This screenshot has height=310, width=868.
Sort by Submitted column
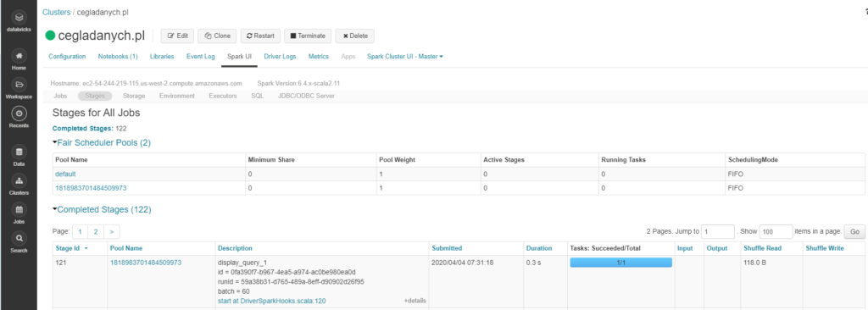coord(447,248)
